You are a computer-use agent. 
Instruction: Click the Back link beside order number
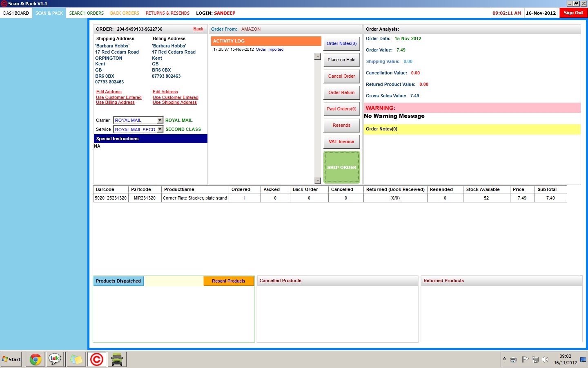point(198,29)
